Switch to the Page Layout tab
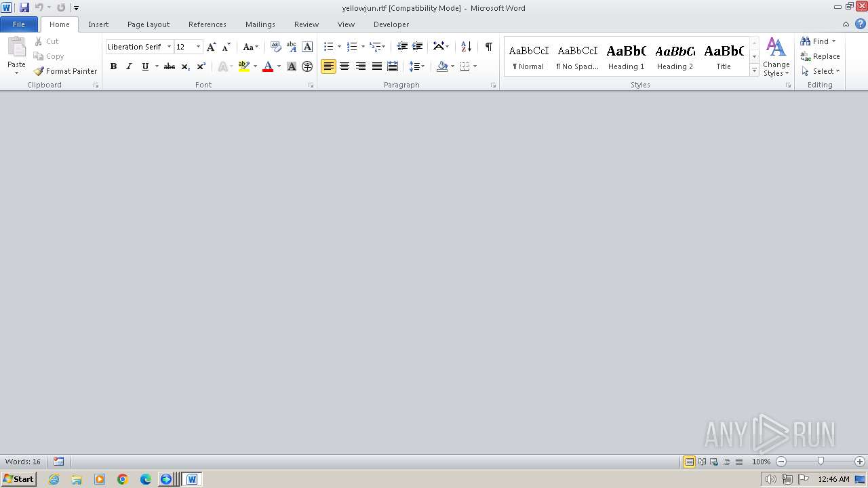Screen dimensions: 868x488 coord(149,24)
